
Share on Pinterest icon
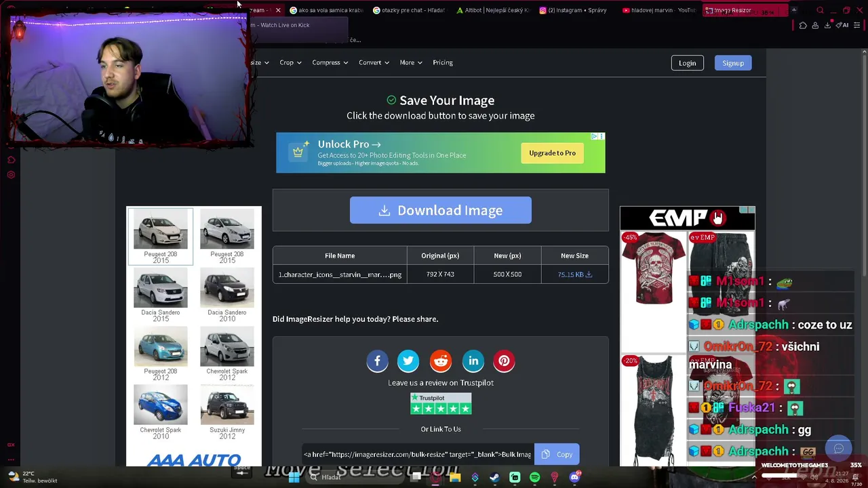[x=504, y=361]
